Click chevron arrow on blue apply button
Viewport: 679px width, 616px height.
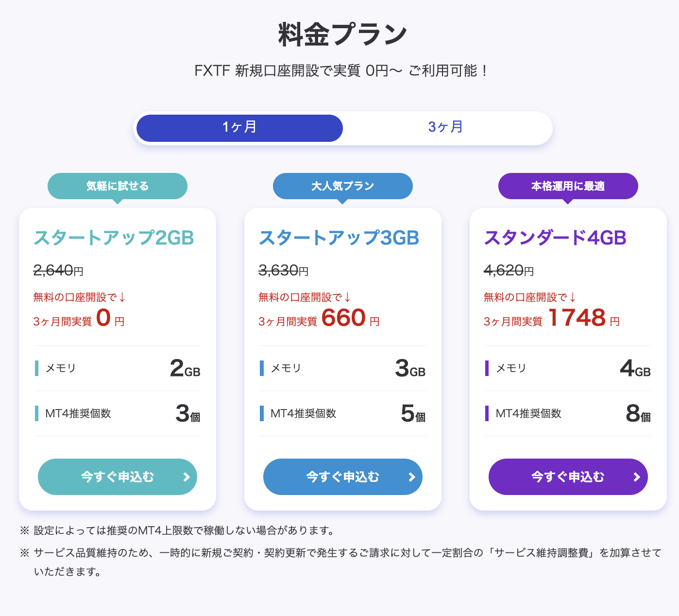[x=412, y=477]
